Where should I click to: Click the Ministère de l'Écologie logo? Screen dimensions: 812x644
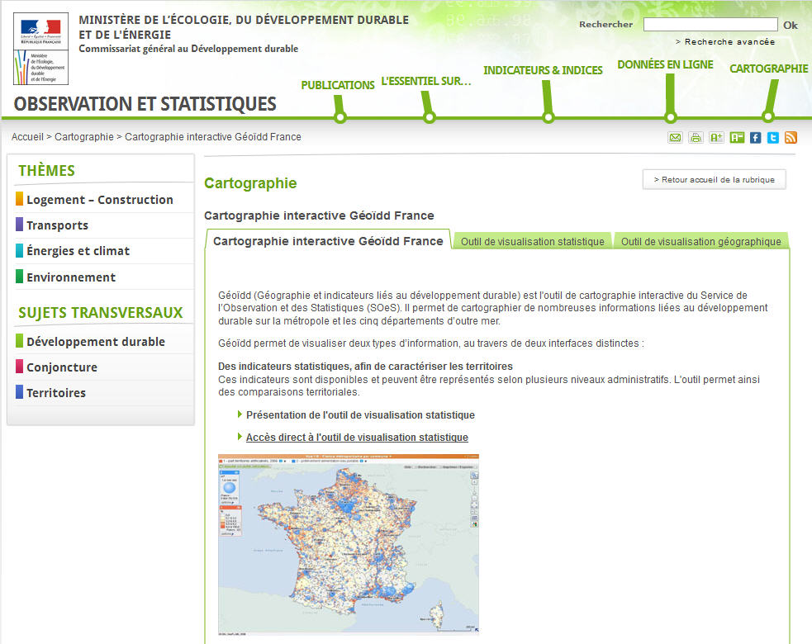tap(40, 49)
